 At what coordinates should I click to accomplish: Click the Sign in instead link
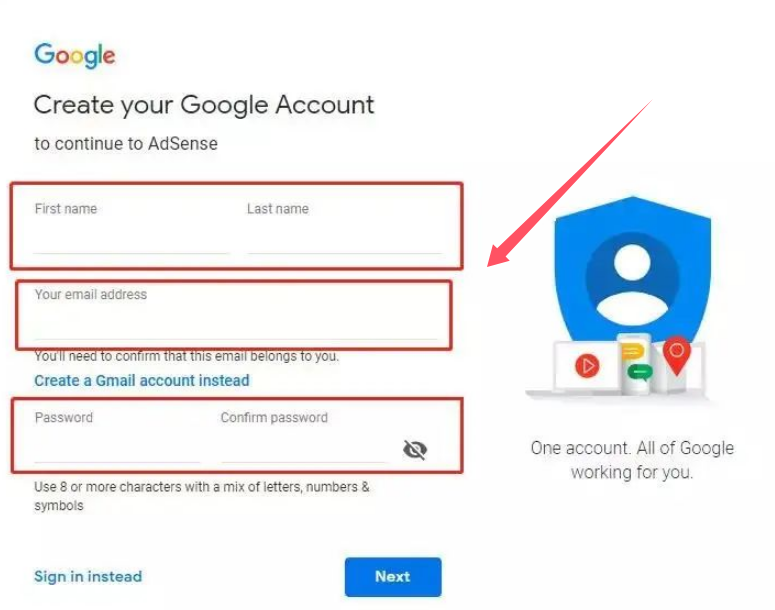coord(88,576)
